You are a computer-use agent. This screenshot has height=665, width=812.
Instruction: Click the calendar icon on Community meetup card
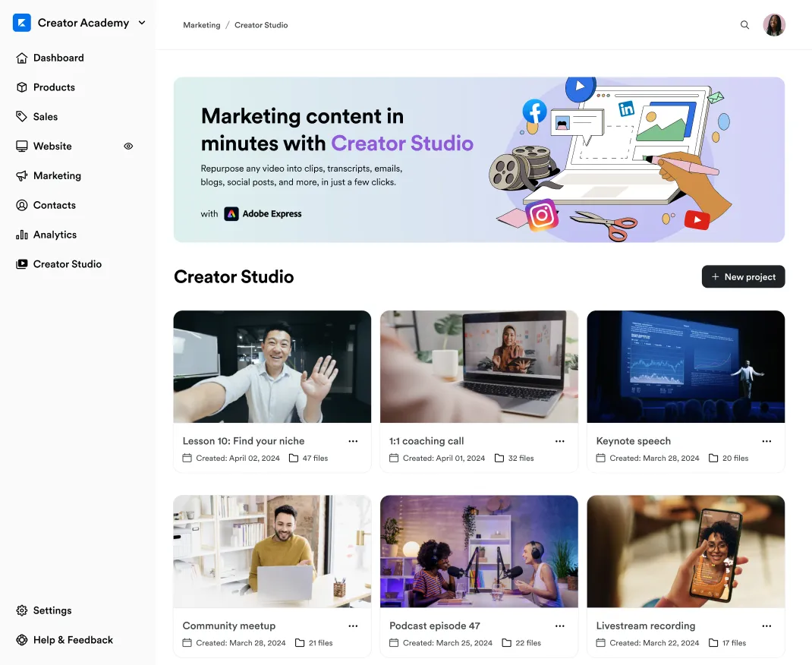[x=187, y=643]
